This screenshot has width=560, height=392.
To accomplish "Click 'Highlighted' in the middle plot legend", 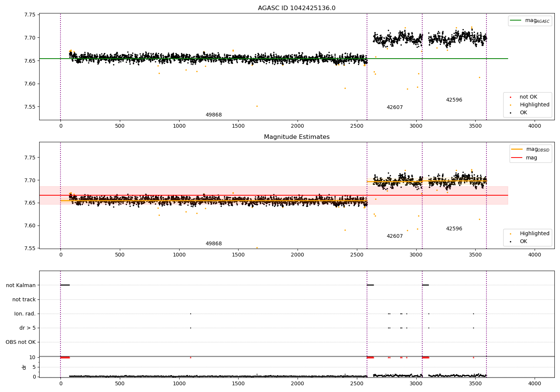I will pyautogui.click(x=534, y=234).
